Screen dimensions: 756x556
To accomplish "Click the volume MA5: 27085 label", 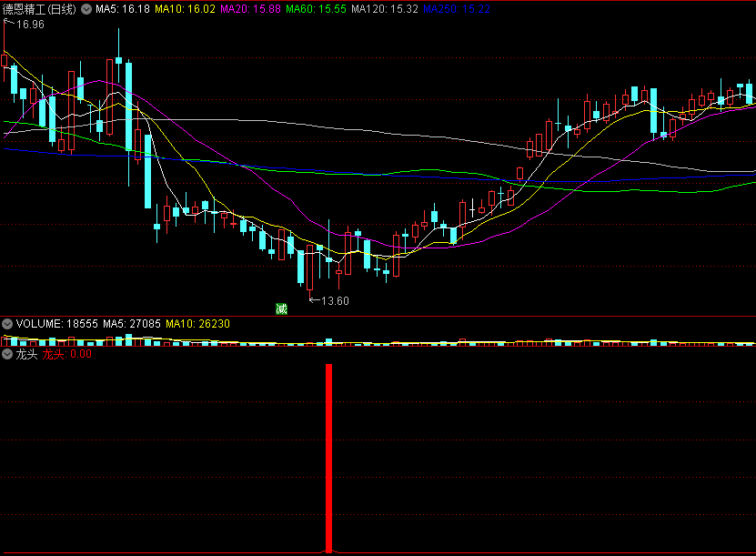I will pyautogui.click(x=132, y=324).
